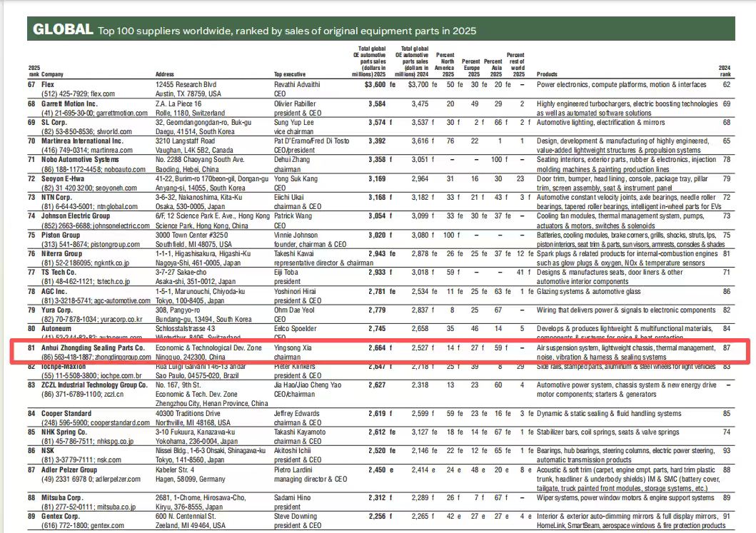Click the GLOBAL heading in green banner

pos(63,29)
